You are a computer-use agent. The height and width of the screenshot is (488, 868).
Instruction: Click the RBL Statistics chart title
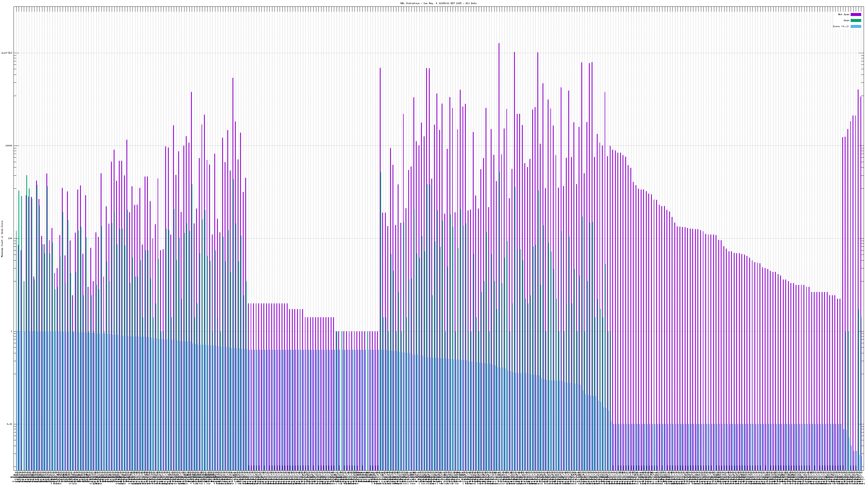coord(438,3)
